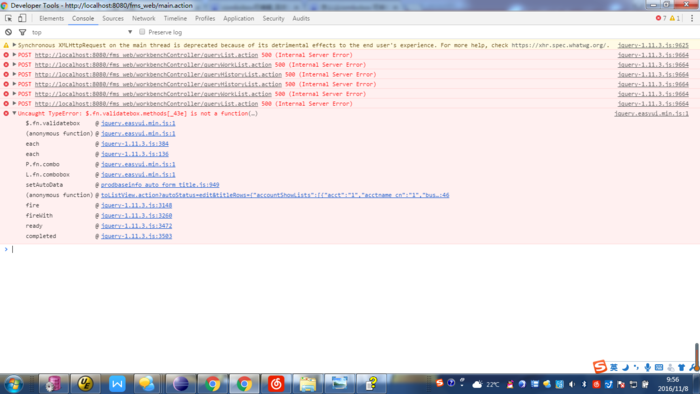Switch to the Audits tab
Viewport: 700px width, 394px height.
coord(301,18)
